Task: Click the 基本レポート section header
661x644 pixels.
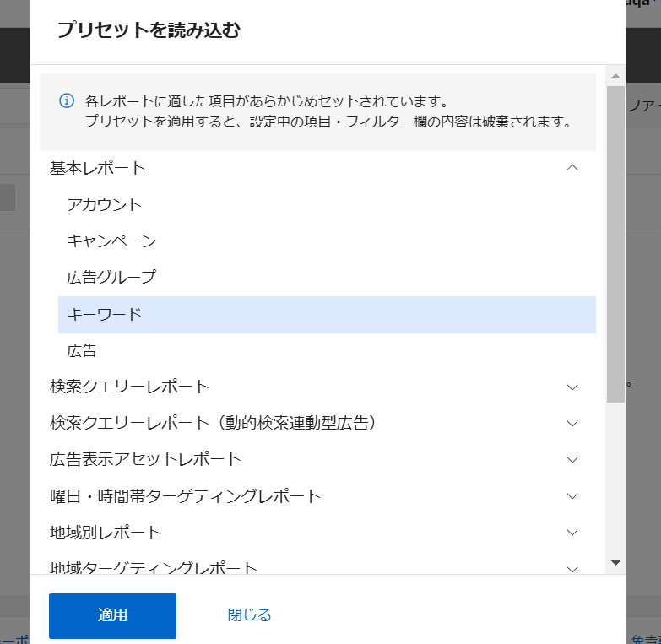Action: [97, 168]
